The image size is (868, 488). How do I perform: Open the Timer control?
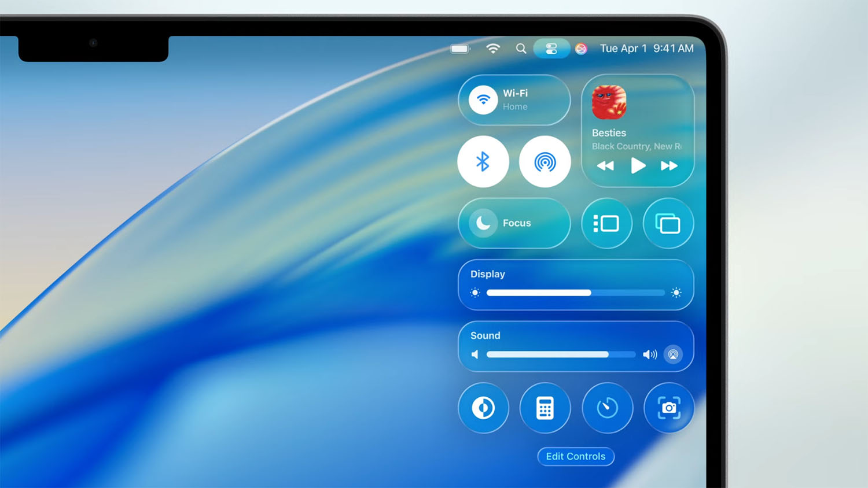click(607, 408)
